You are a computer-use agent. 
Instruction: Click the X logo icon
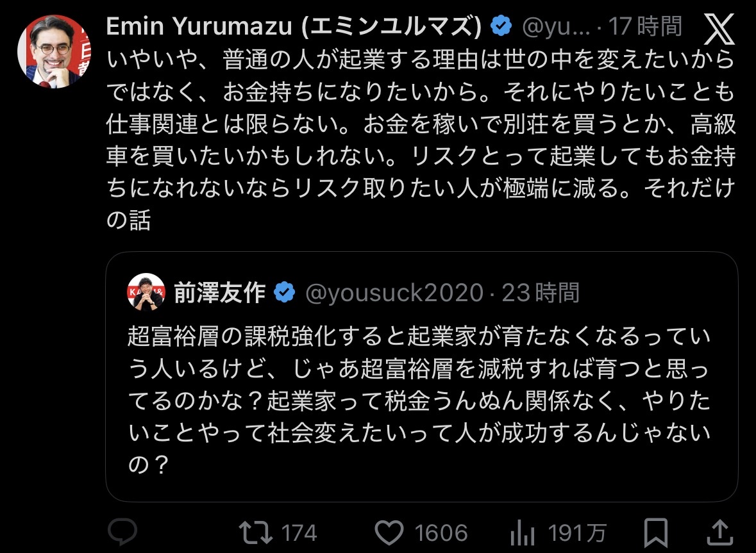(719, 29)
